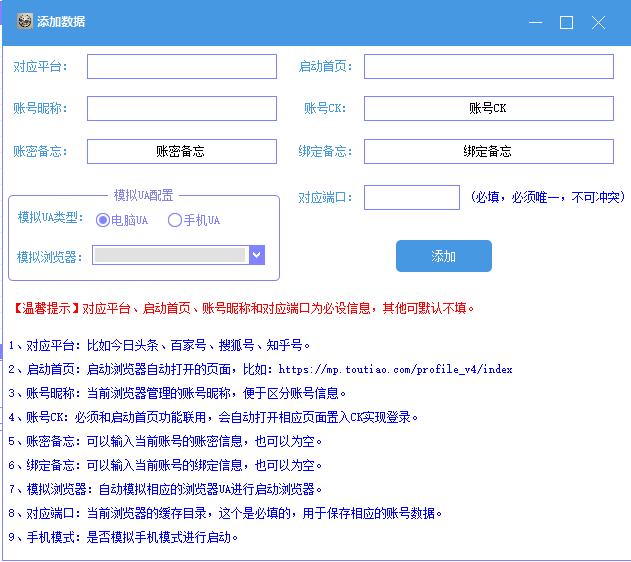Open the 模拟浏览器 dropdown arrow
Image resolution: width=631 pixels, height=562 pixels.
pyautogui.click(x=257, y=255)
